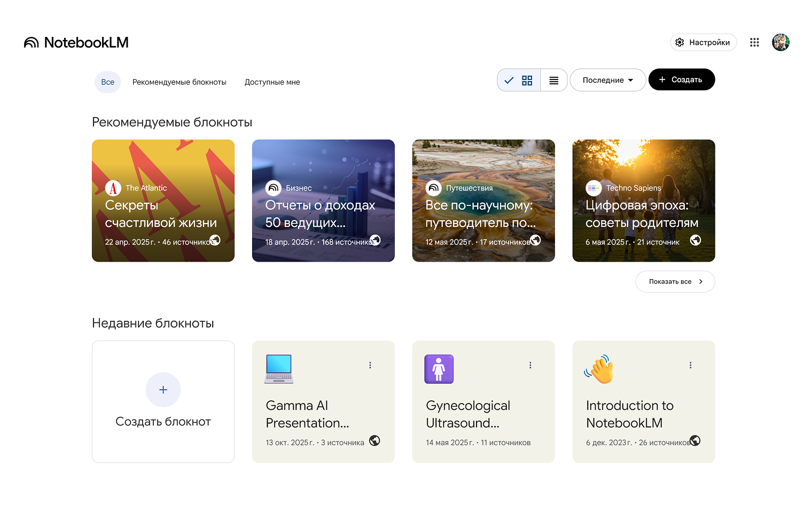Open the Google apps grid
Viewport: 812px width, 506px height.
(754, 43)
